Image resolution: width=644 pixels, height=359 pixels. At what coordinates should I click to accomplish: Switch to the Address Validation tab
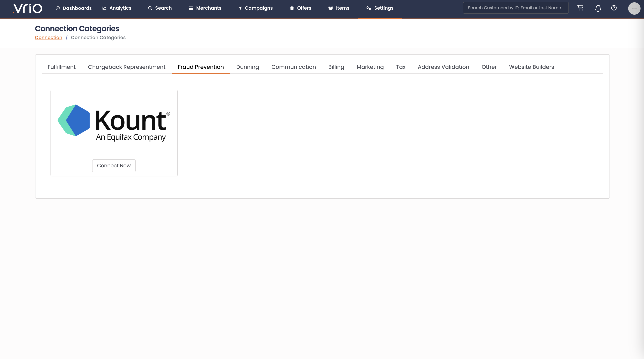443,67
